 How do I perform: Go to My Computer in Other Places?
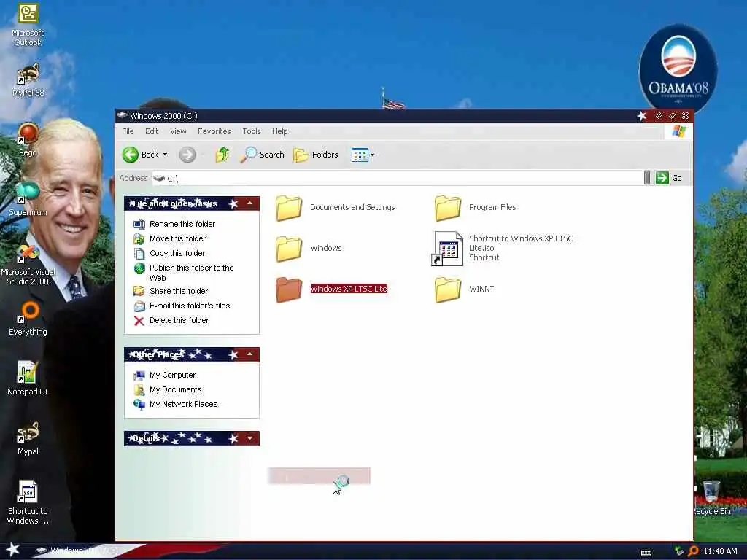(165, 376)
